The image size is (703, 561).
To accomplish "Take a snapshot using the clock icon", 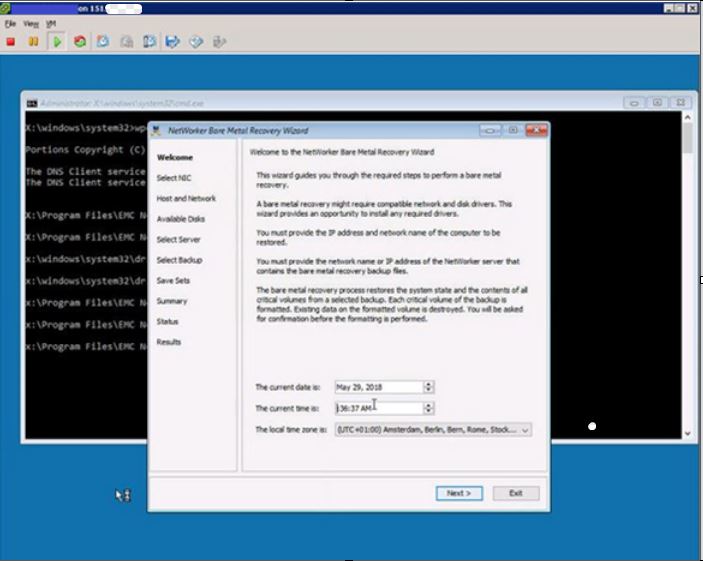I will [x=103, y=42].
